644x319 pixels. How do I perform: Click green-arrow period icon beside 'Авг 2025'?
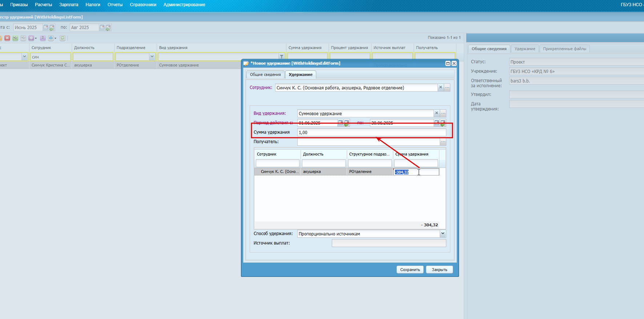click(108, 28)
